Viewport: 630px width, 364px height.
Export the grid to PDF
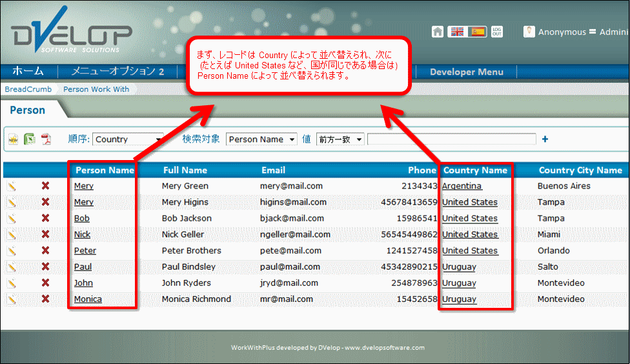[x=46, y=139]
